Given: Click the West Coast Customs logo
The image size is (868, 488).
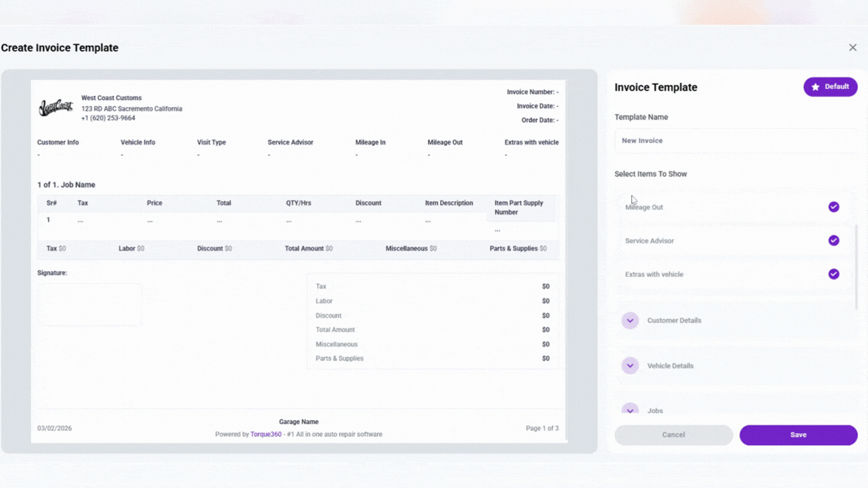Looking at the screenshot, I should (x=56, y=108).
